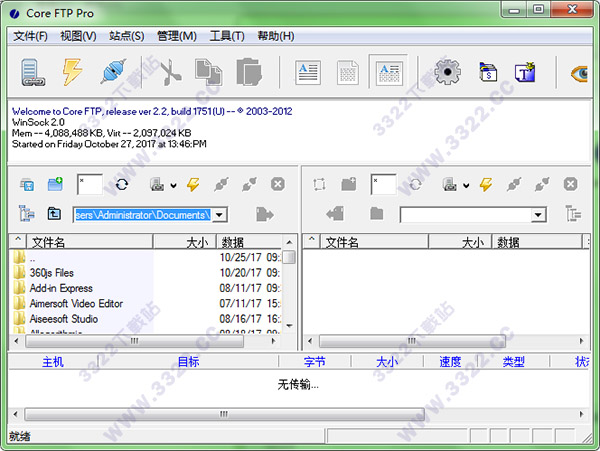Click the eye view icon in toolbar
This screenshot has height=451, width=600.
pos(579,73)
